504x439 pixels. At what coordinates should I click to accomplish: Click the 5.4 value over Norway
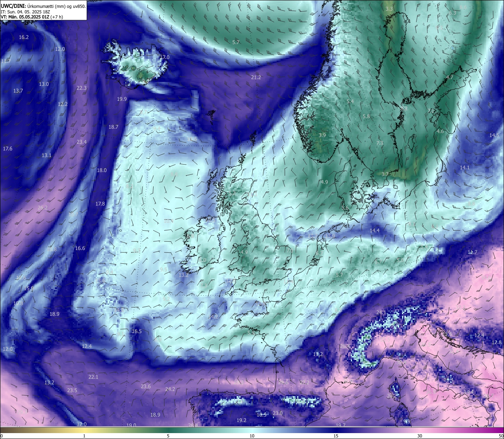tap(350, 102)
